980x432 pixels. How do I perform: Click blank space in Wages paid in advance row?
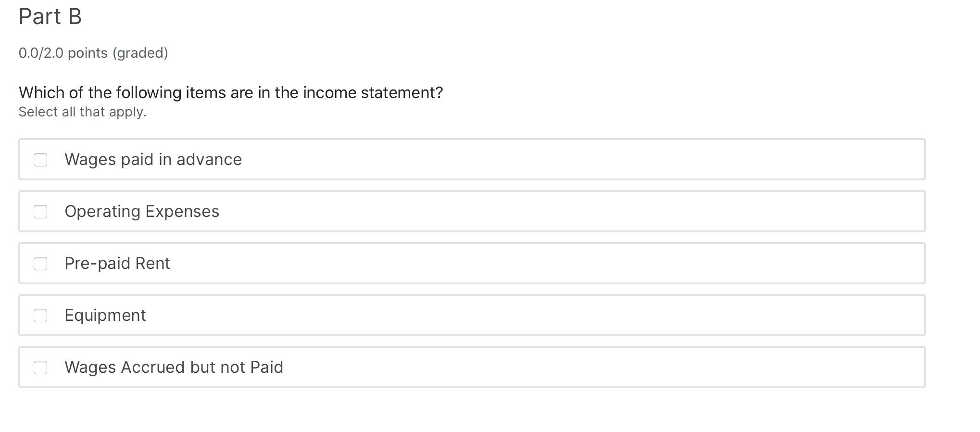[x=577, y=160]
